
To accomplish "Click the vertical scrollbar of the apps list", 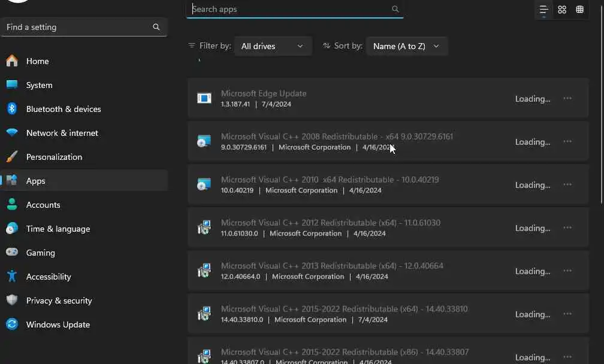I will [x=602, y=104].
